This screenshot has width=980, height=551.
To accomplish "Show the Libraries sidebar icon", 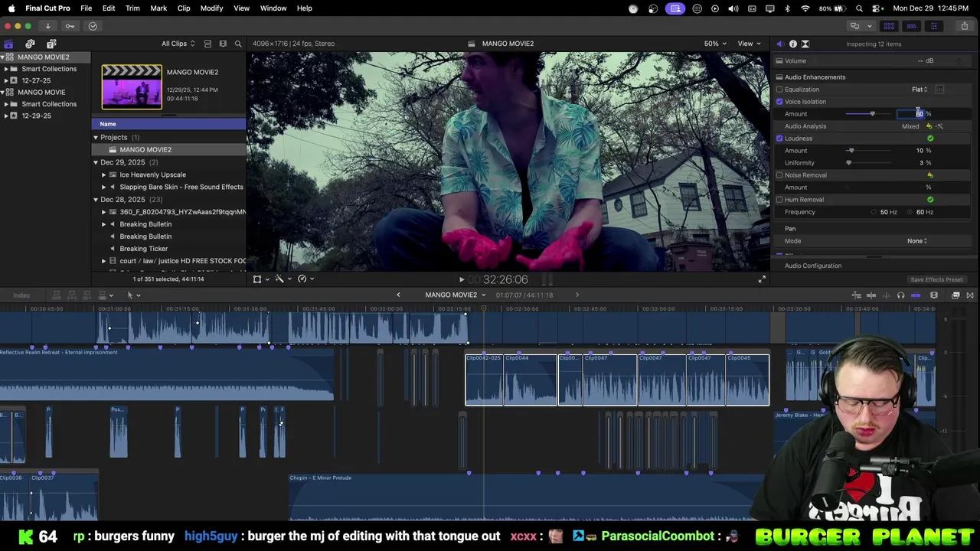I will [x=8, y=44].
